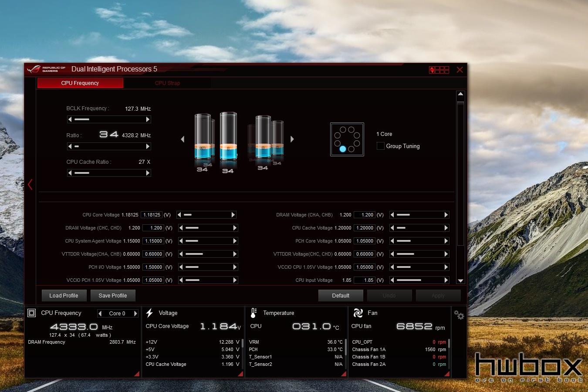
Task: Click the CPU Frequency chip icon
Action: [x=32, y=313]
